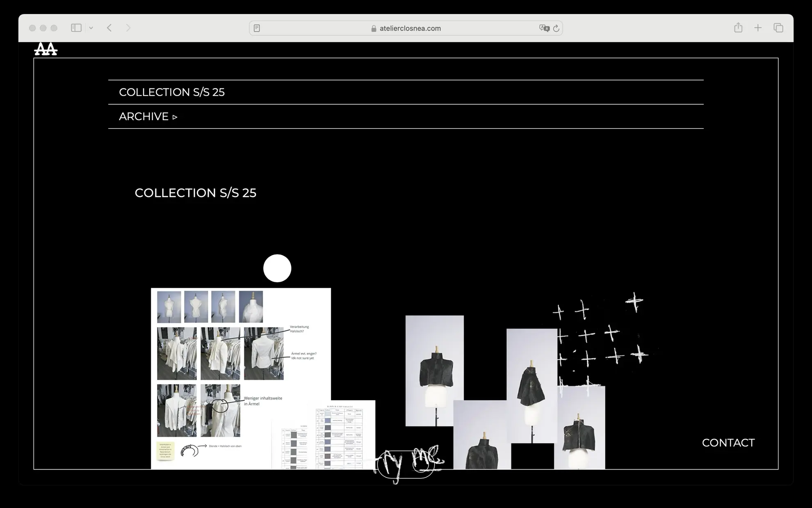This screenshot has height=508, width=812.
Task: Click the white circle above sketches
Action: (x=277, y=268)
